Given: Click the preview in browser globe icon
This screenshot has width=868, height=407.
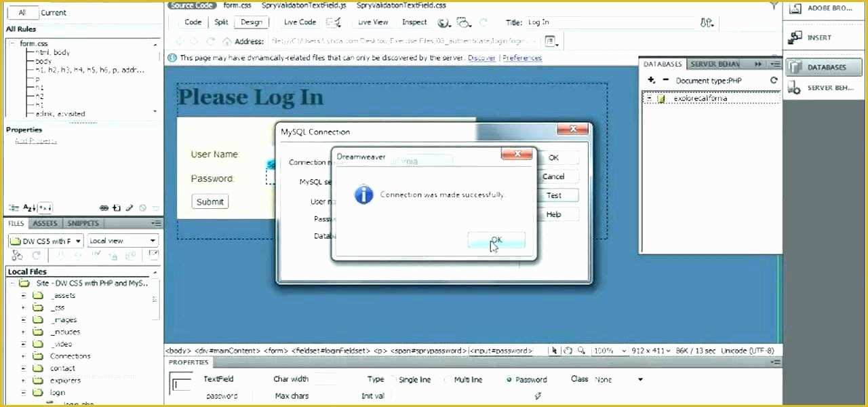Looking at the screenshot, I should (443, 22).
